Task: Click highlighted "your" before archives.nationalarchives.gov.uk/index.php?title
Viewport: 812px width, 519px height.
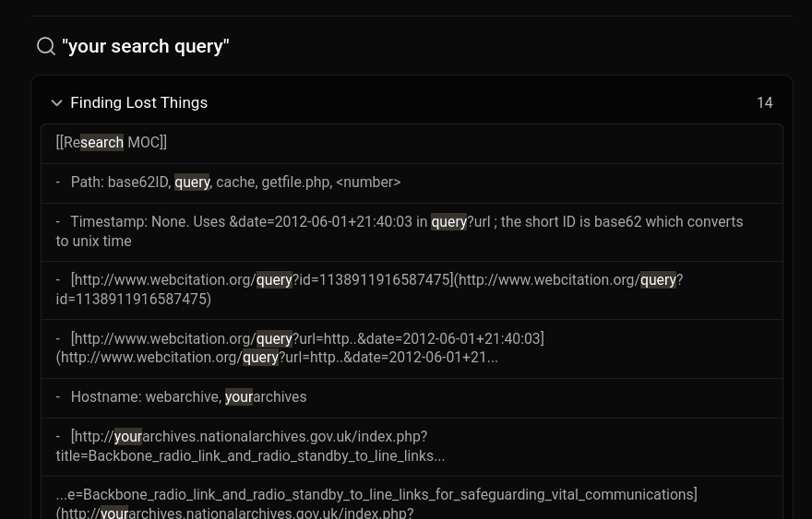Action: tap(127, 437)
